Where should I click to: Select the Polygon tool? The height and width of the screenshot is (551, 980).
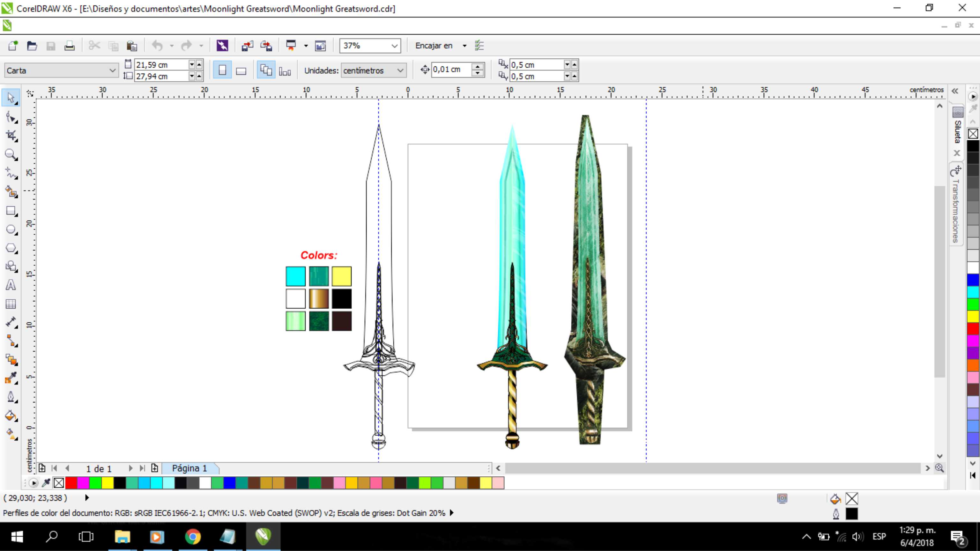11,248
